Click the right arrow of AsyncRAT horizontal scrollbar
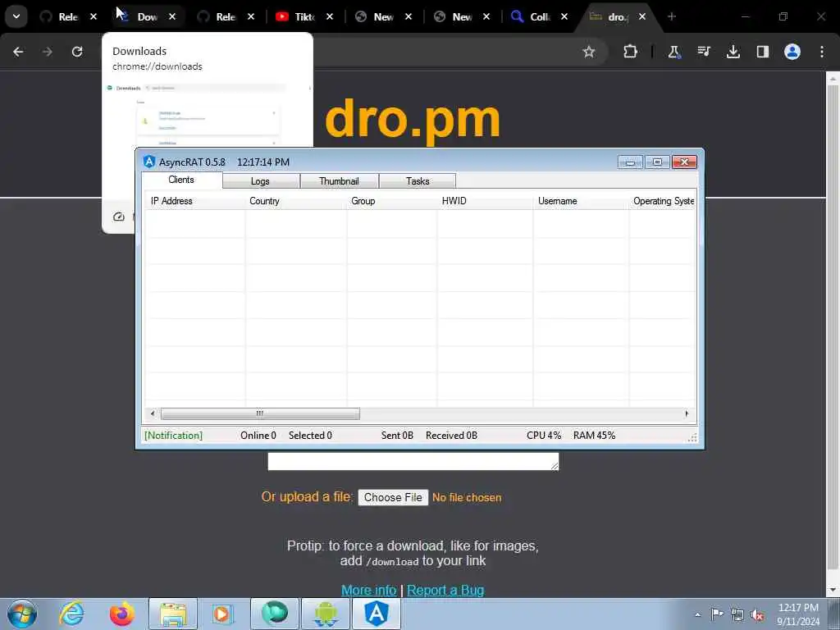This screenshot has width=840, height=630. click(687, 413)
